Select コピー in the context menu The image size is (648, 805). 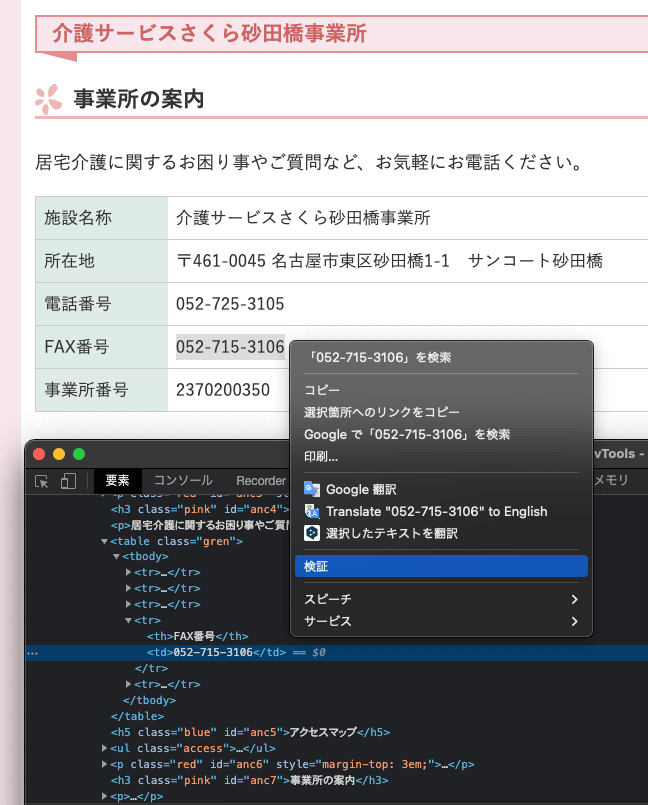click(322, 390)
